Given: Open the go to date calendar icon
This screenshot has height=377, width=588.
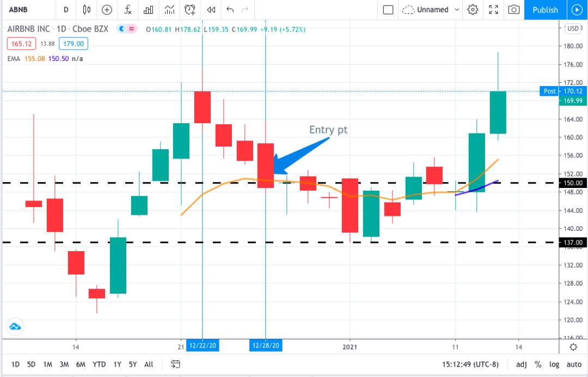Looking at the screenshot, I should [175, 364].
